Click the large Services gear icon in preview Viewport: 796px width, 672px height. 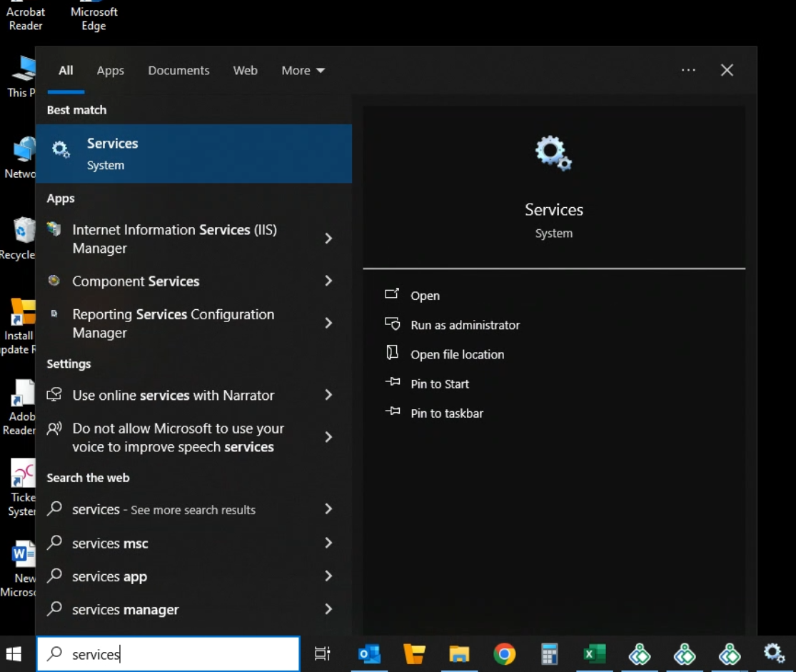(x=553, y=153)
